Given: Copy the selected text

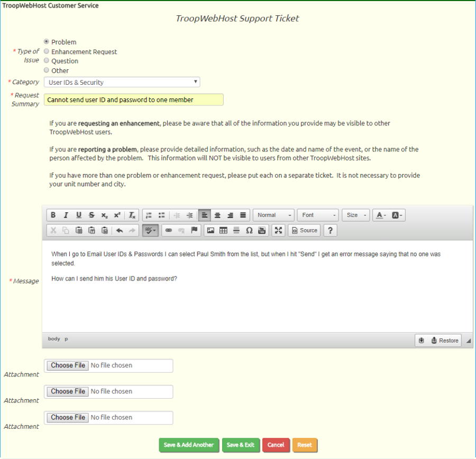Looking at the screenshot, I should (x=66, y=230).
